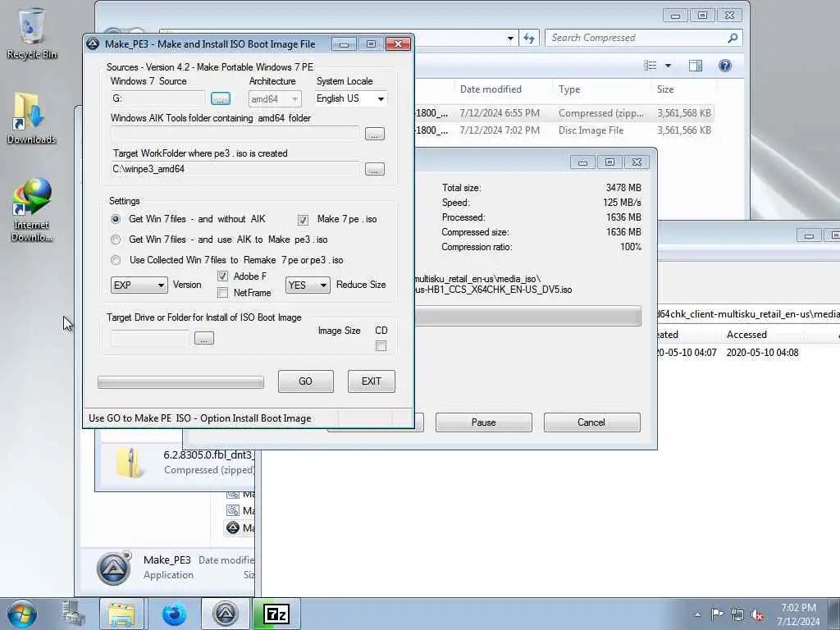This screenshot has width=840, height=630.
Task: Open the Explorer address bar history dropdown
Action: [x=510, y=38]
